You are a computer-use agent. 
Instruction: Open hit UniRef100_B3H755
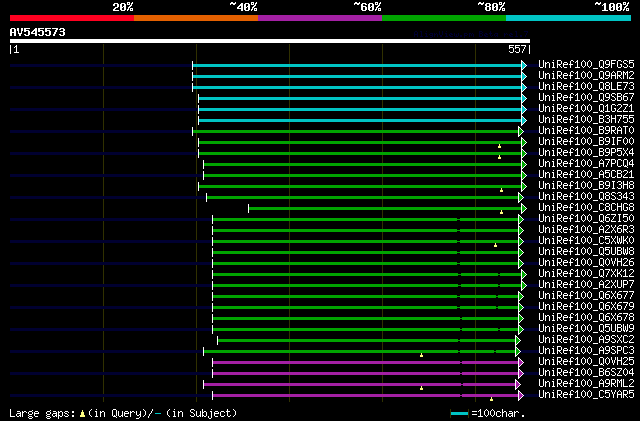click(x=586, y=120)
